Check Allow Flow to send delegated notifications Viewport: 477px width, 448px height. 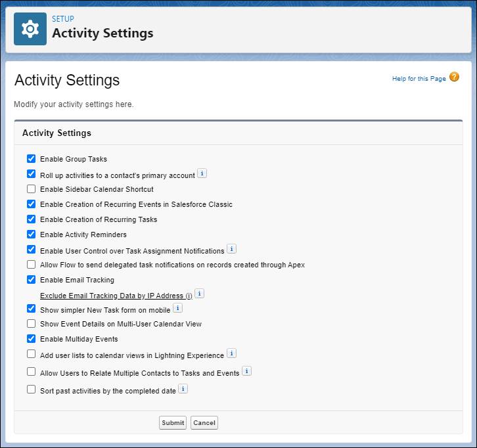pyautogui.click(x=31, y=264)
